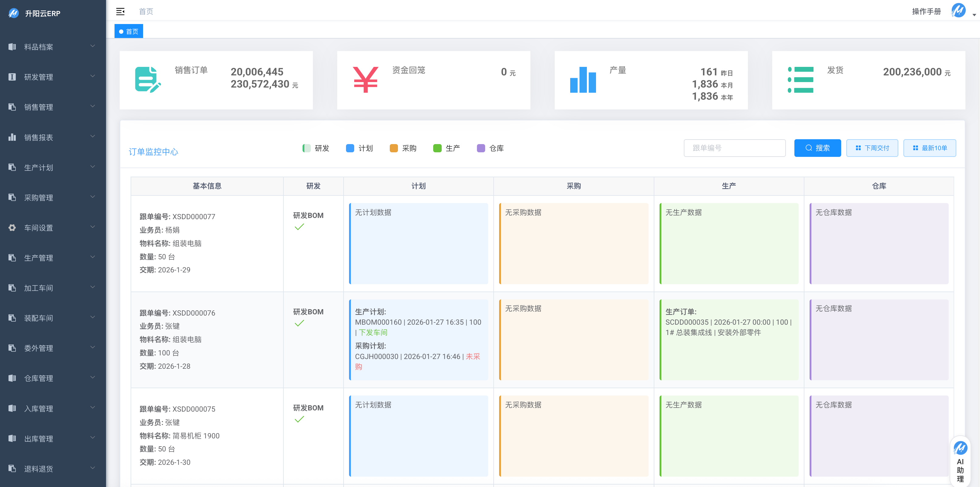The width and height of the screenshot is (980, 487).
Task: Click 研发BOM checkmark for order XSDD000077
Action: click(300, 227)
